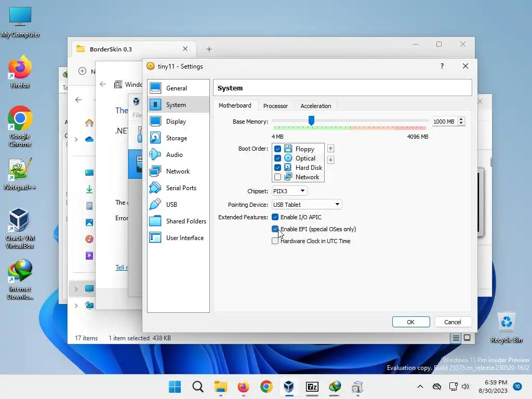Viewport: 532px width, 399px height.
Task: Enable Hardware Clock in UTC Time
Action: (275, 241)
